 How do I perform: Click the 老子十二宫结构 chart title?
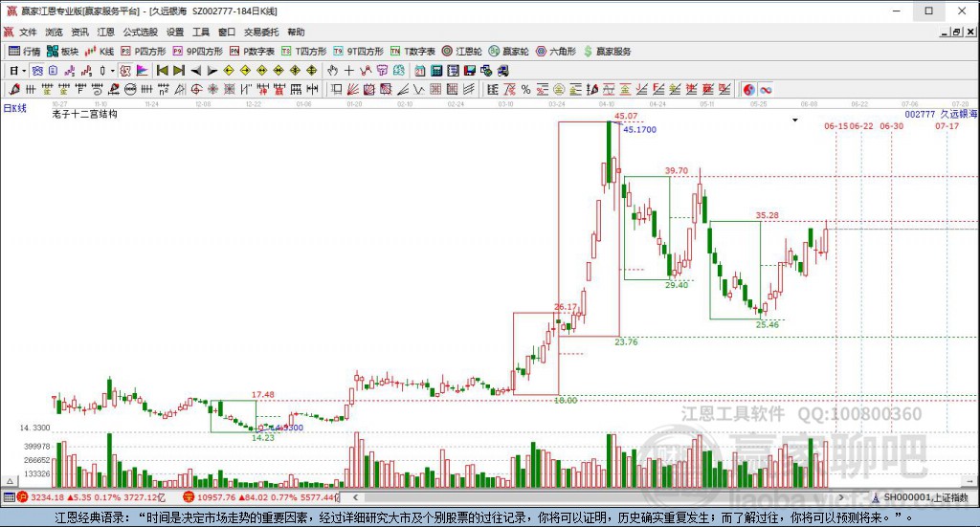84,114
